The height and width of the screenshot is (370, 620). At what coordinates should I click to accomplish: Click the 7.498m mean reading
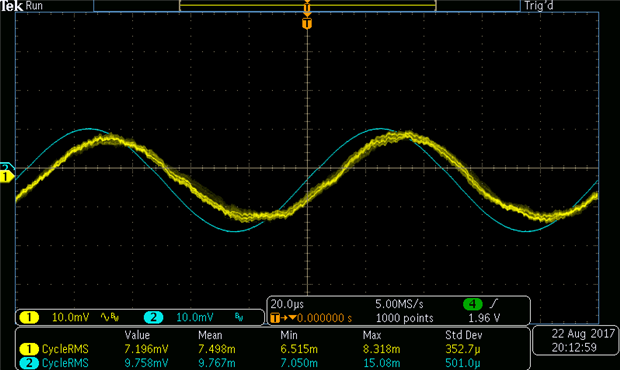[217, 349]
